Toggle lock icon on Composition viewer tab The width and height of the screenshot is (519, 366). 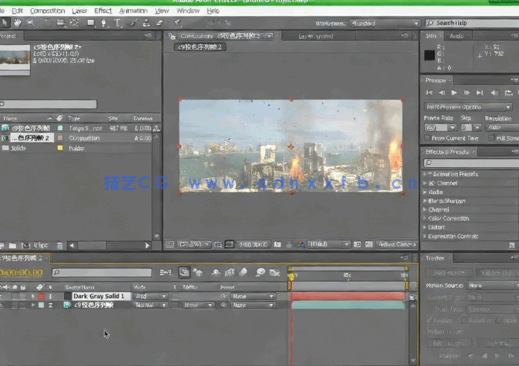point(172,36)
